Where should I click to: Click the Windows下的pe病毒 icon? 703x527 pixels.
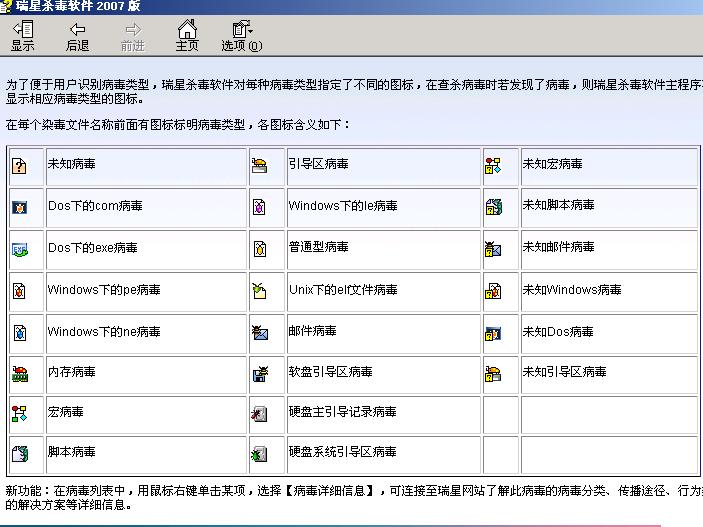(19, 291)
